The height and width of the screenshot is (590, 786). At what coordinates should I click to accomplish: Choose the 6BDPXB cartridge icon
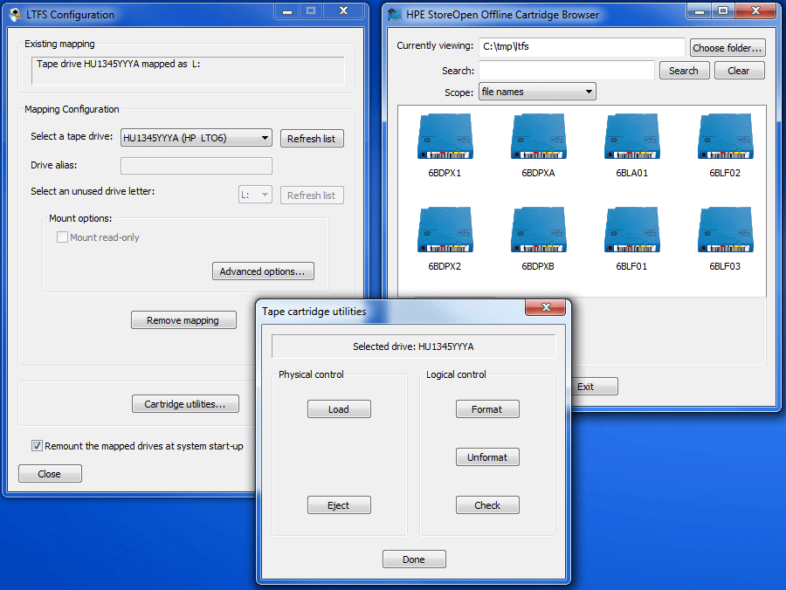coord(538,231)
